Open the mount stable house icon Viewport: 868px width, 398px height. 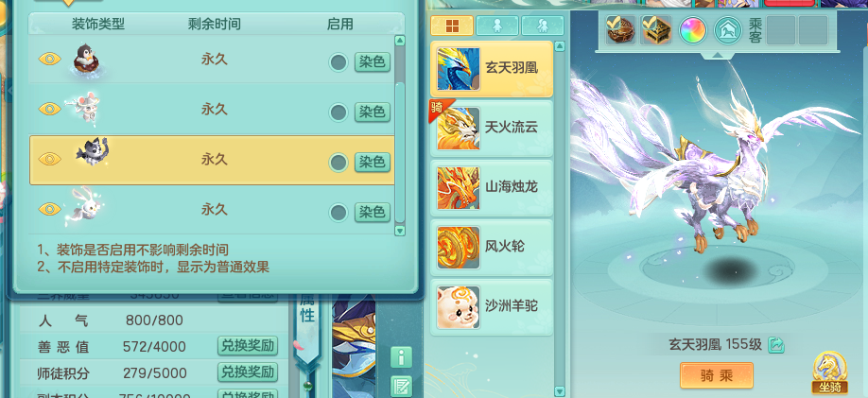728,30
